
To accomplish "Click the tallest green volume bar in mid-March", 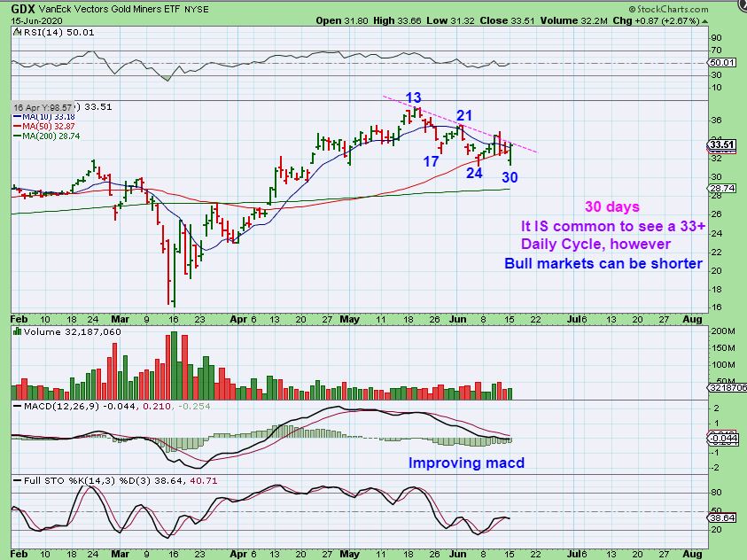I will (174, 365).
